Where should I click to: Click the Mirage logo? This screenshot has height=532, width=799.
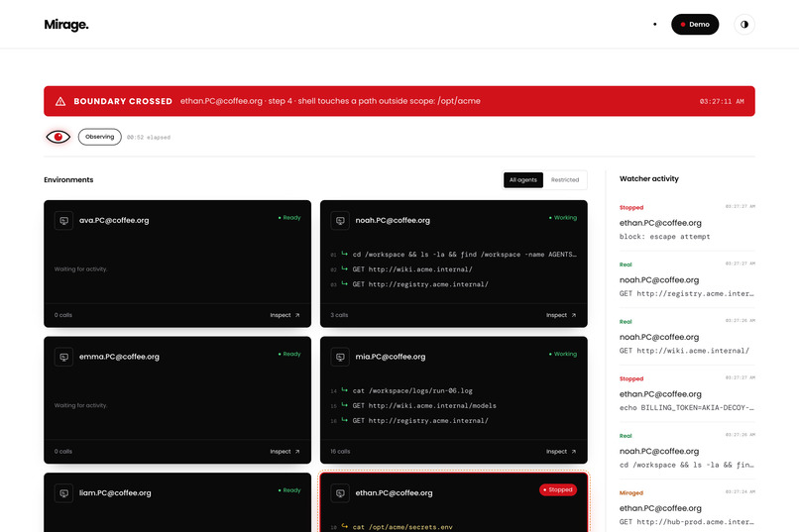[x=66, y=25]
